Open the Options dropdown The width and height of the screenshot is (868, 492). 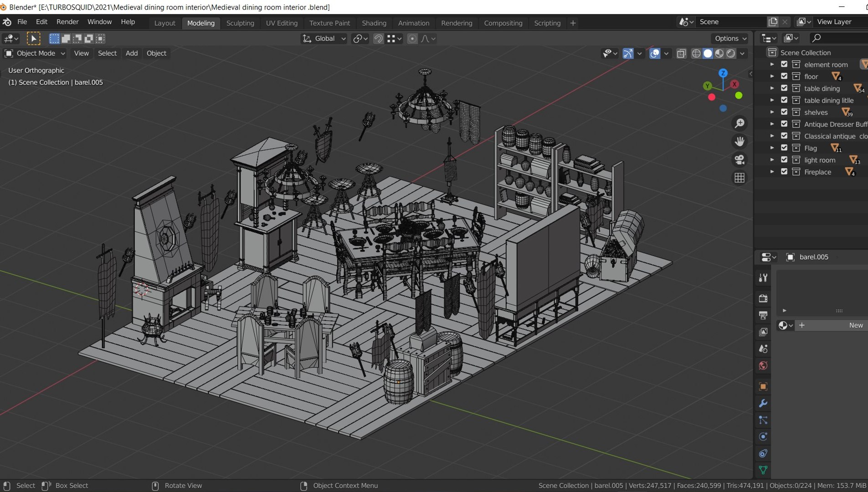tap(730, 39)
